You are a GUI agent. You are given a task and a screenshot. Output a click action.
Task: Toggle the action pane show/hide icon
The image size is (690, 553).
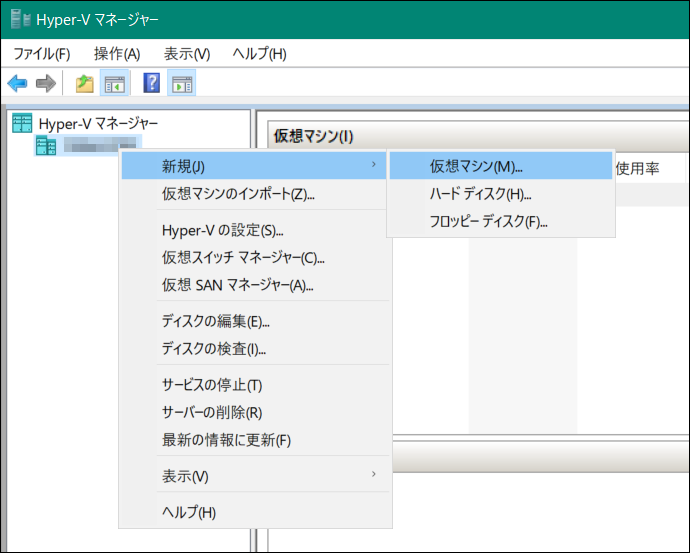[182, 83]
